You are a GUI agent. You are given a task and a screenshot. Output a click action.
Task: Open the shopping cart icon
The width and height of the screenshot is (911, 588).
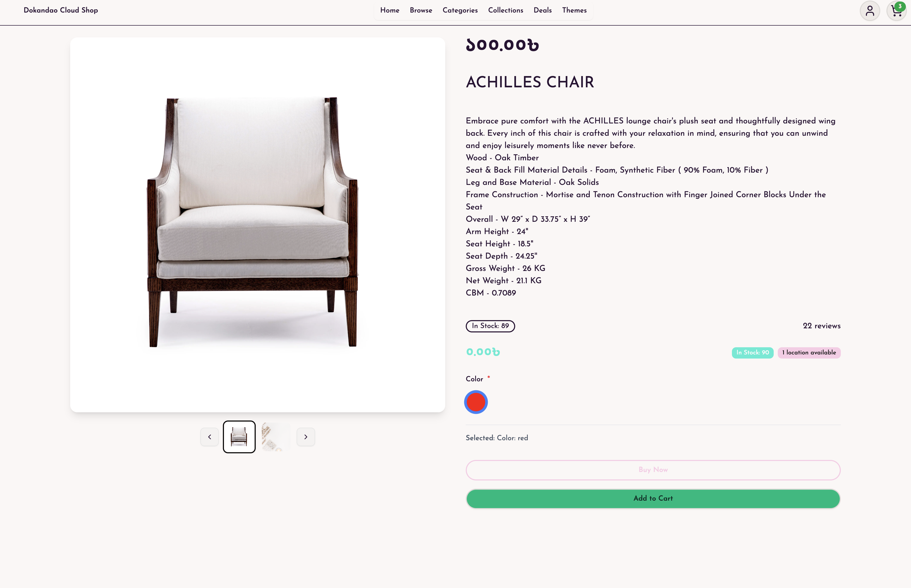point(896,11)
